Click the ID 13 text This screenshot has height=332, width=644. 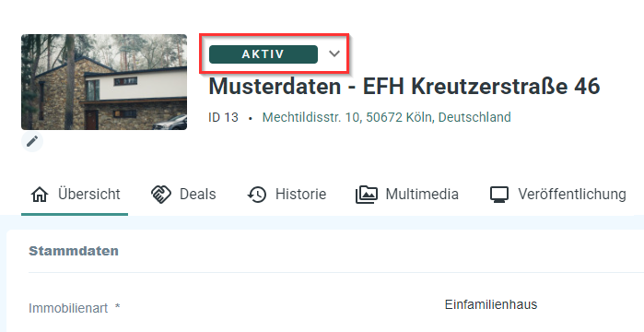(x=223, y=117)
